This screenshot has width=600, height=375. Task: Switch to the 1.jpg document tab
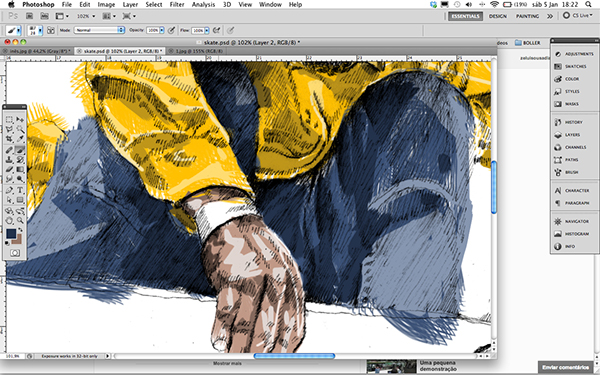pyautogui.click(x=197, y=51)
